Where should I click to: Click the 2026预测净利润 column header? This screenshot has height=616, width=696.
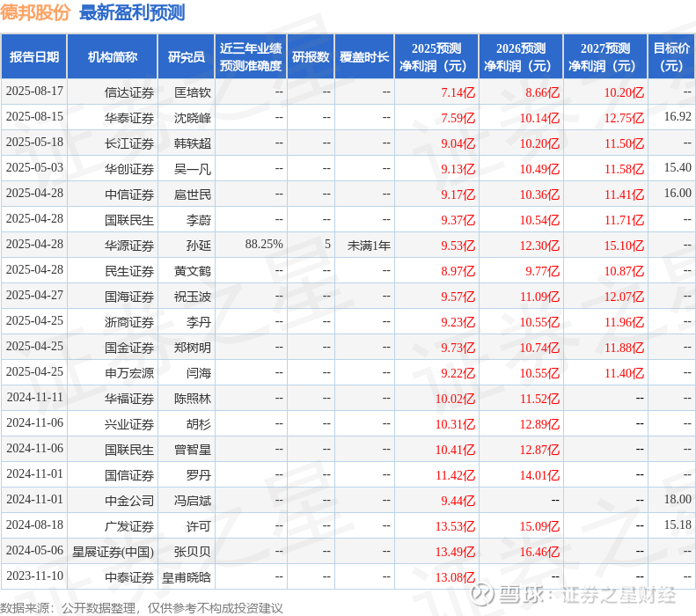pyautogui.click(x=521, y=57)
